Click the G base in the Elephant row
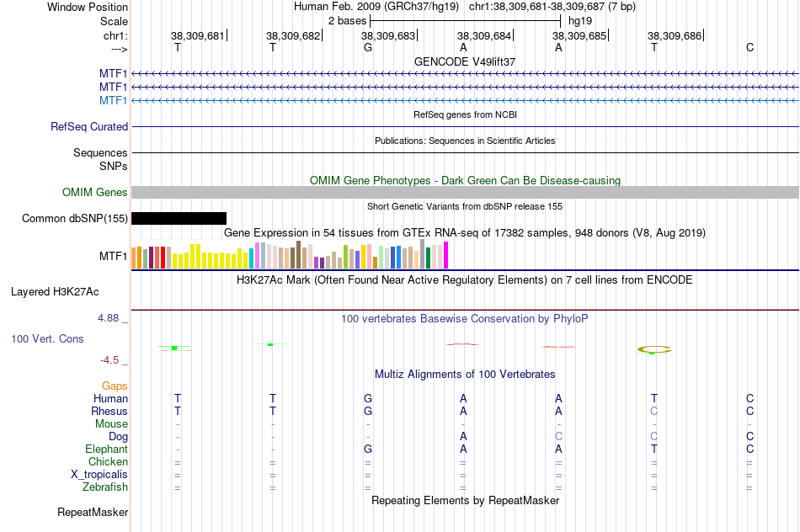 tap(368, 449)
